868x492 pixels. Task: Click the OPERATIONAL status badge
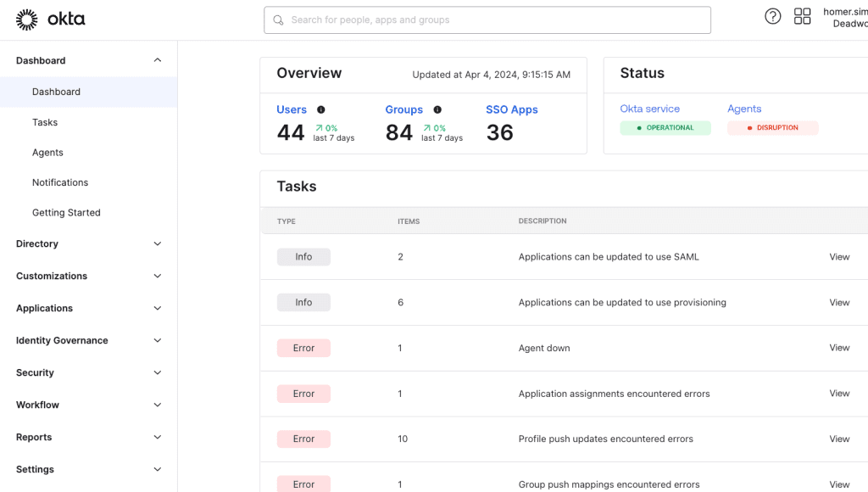pos(665,127)
